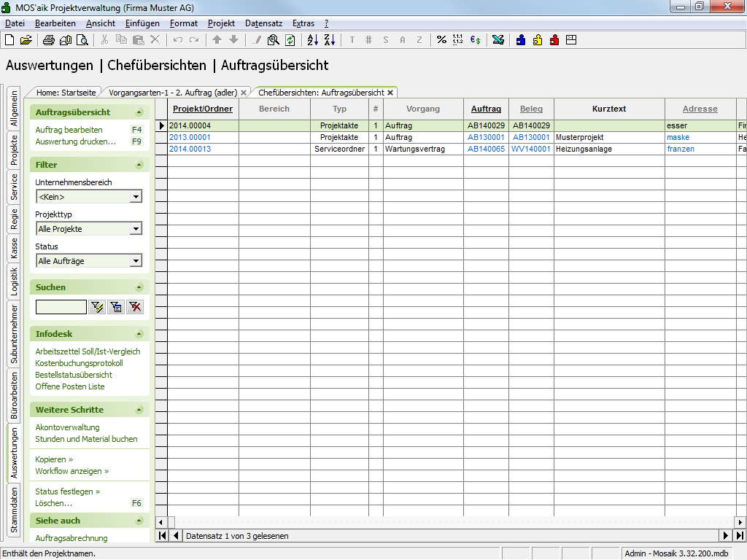Select the Heizungsanlage Kurztext cell
This screenshot has height=560, width=747.
(609, 149)
